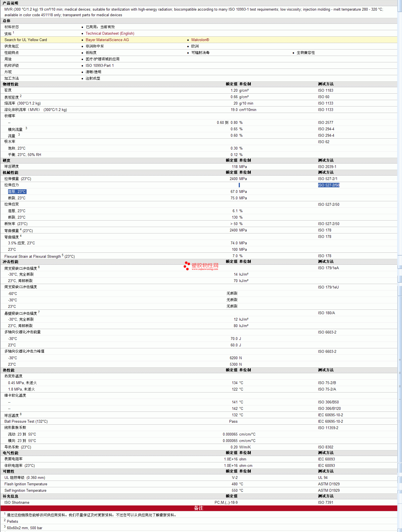Click the '低粘度' feature entry

[x=91, y=53]
